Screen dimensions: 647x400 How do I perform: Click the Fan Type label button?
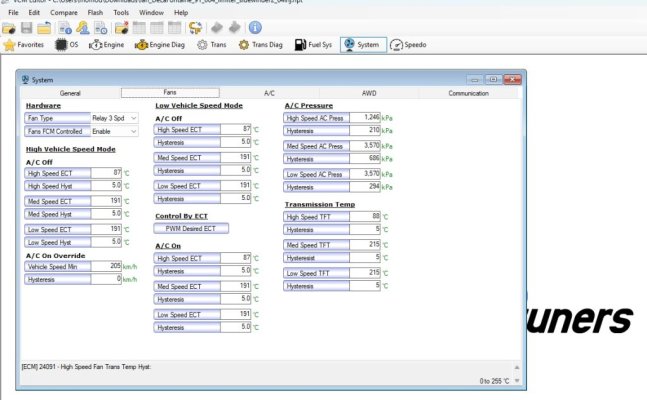coord(57,118)
